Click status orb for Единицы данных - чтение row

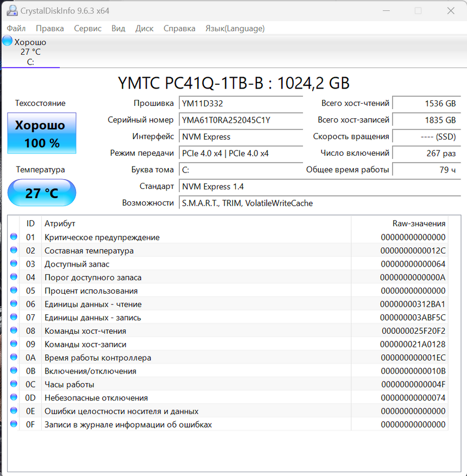pyautogui.click(x=14, y=303)
